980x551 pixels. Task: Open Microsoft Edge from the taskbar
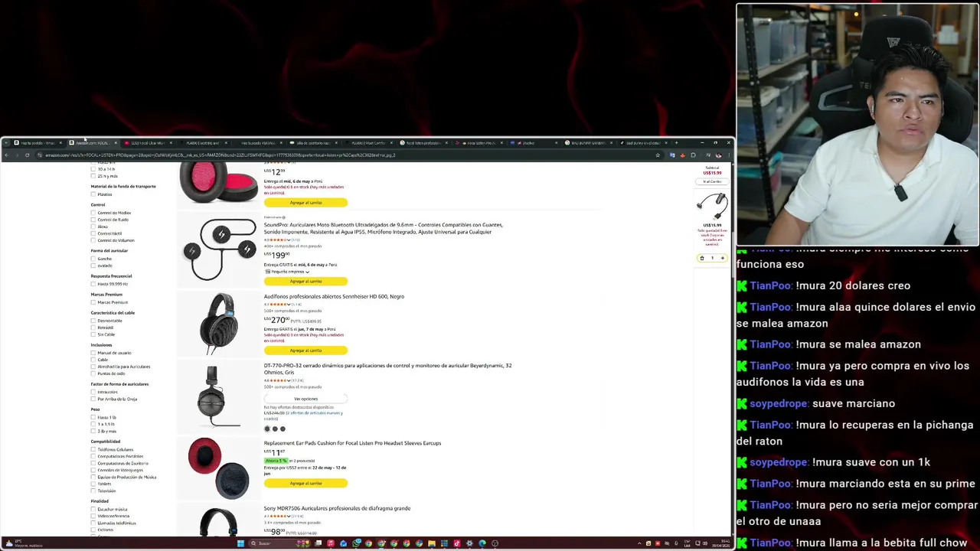click(482, 543)
